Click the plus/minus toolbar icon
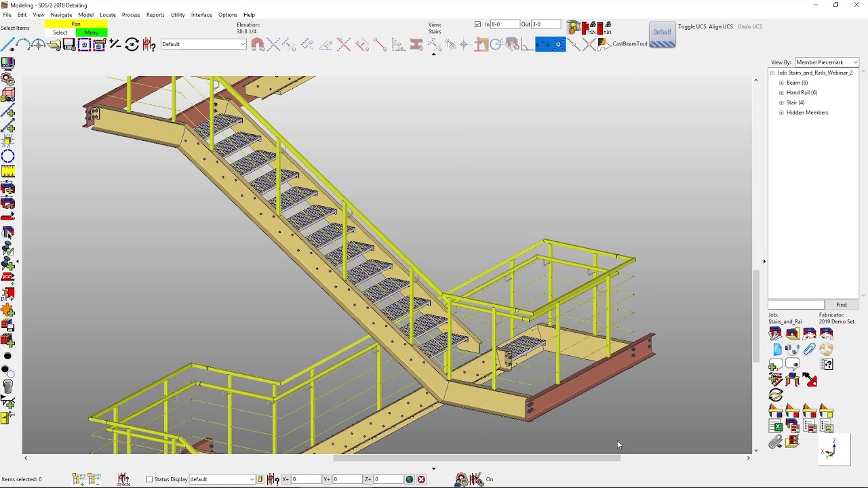The height and width of the screenshot is (488, 868). tap(115, 45)
